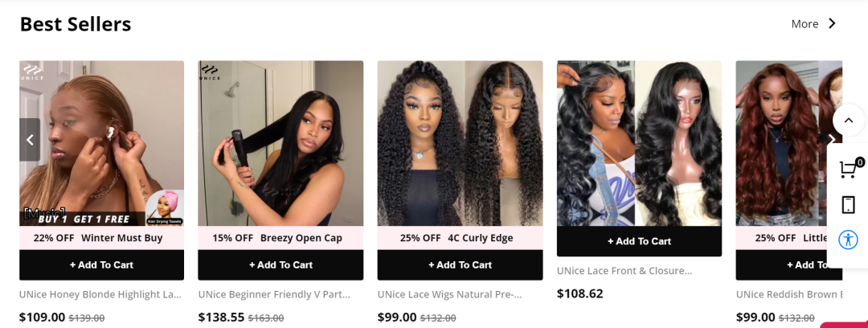Click the Hair Drying Towels gift badge
Viewport: 868px width, 328px height.
pos(165,207)
